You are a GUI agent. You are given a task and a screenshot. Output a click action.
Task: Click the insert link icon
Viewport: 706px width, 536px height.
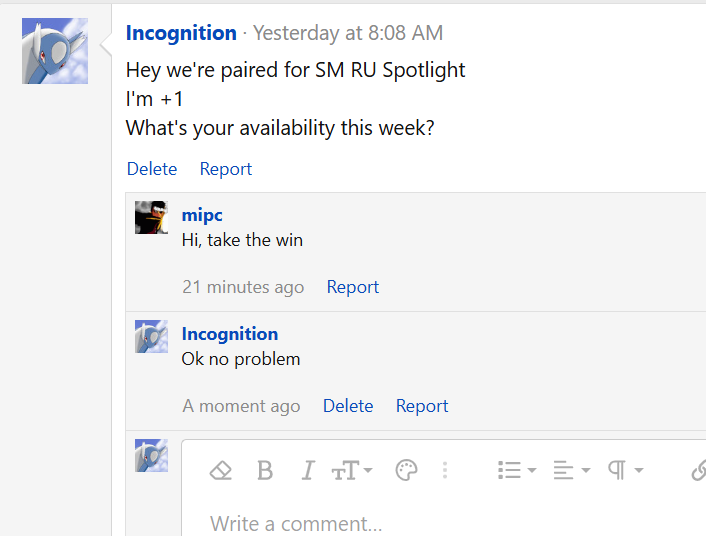point(699,470)
